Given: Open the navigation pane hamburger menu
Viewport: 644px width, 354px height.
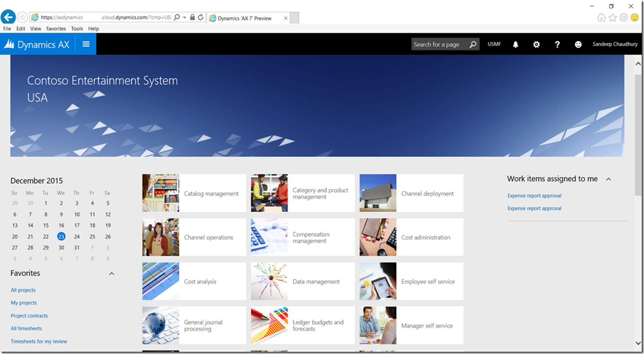Looking at the screenshot, I should [x=86, y=44].
